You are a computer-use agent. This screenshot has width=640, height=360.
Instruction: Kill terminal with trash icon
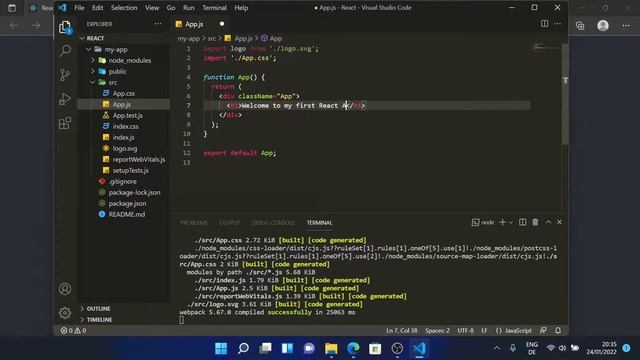coord(535,222)
